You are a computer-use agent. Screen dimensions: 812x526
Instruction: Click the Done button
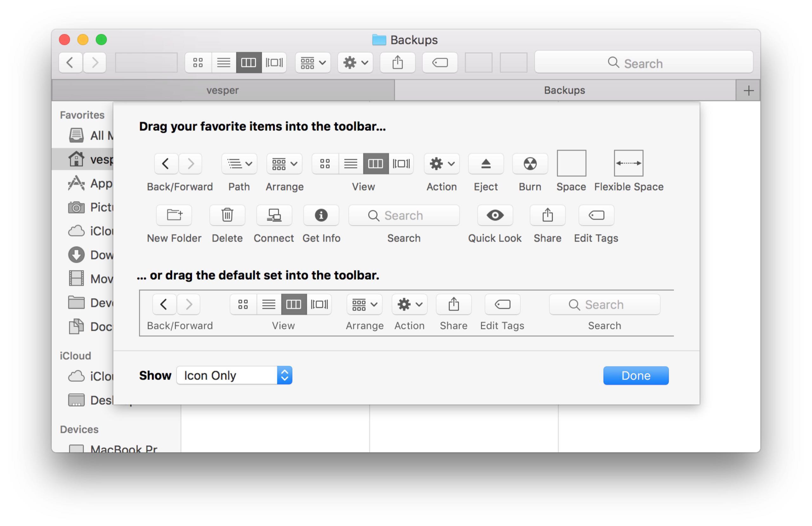(x=635, y=375)
